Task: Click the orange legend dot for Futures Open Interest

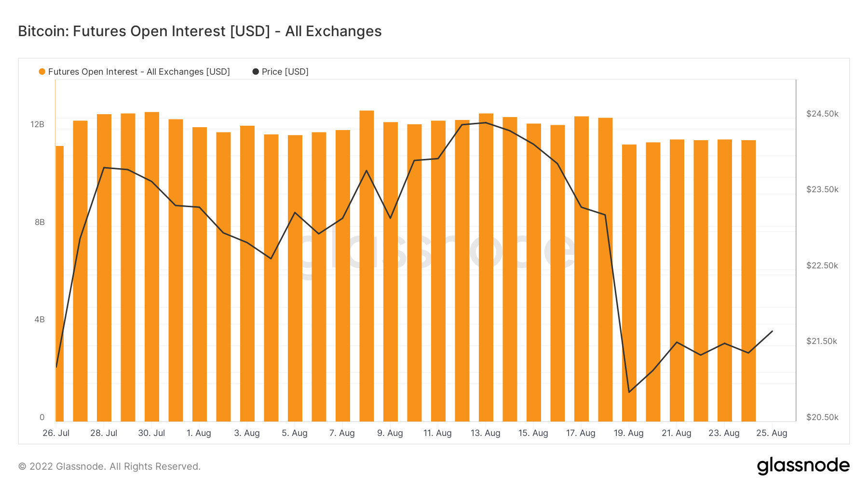Action: (x=42, y=72)
